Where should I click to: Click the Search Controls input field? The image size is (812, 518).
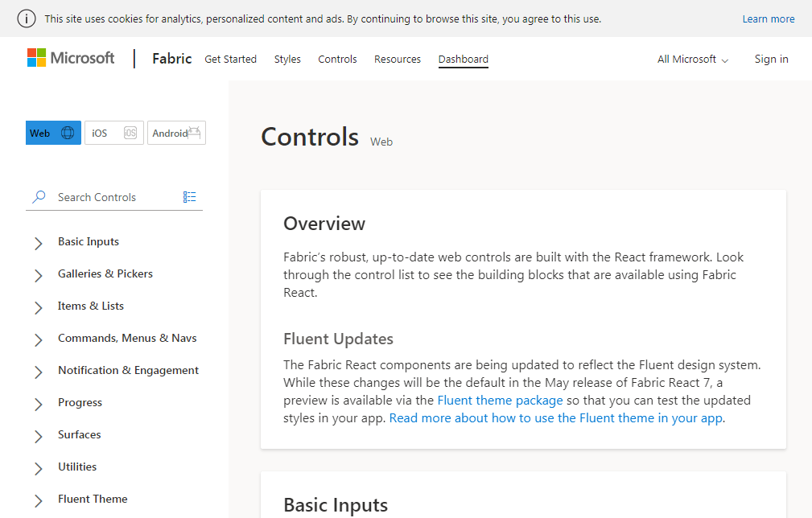coord(114,197)
